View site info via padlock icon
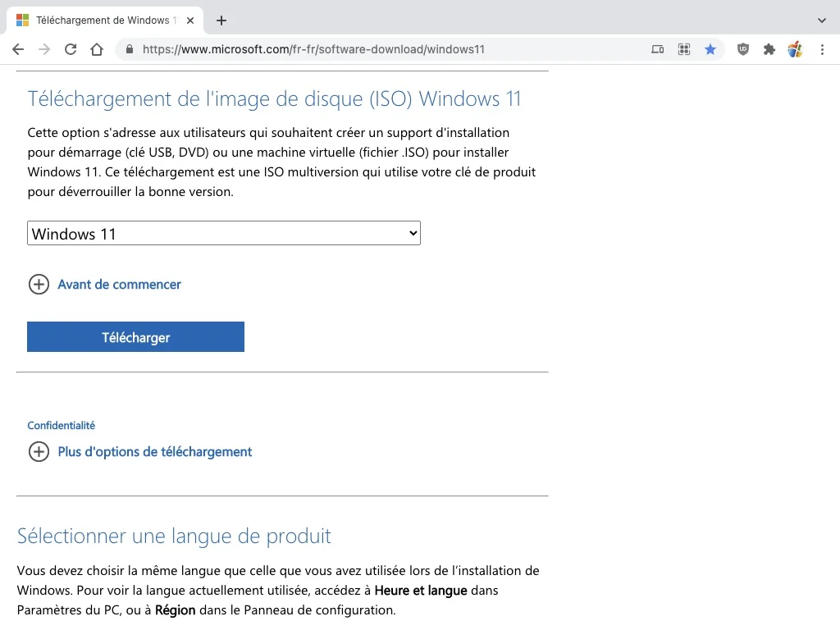 129,50
